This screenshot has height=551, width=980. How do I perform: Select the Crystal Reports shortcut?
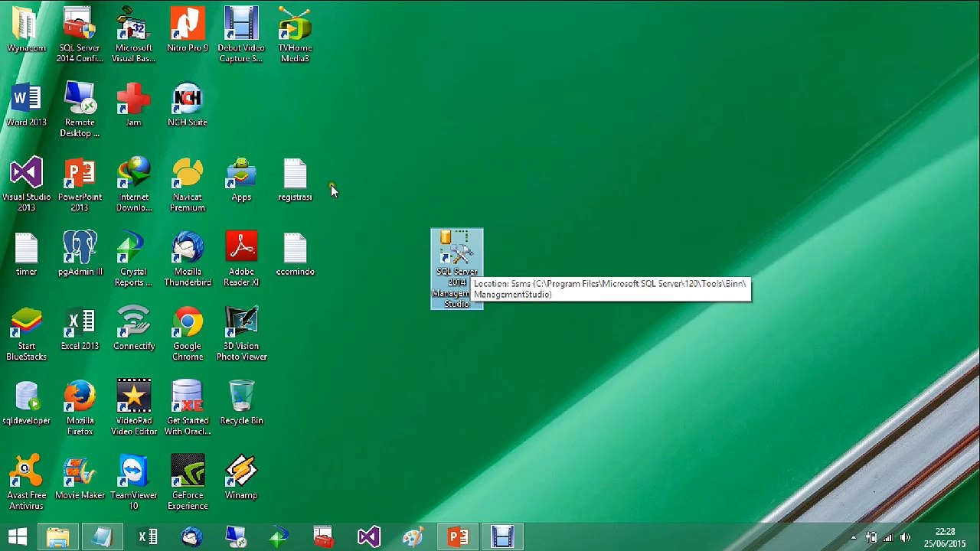point(134,259)
